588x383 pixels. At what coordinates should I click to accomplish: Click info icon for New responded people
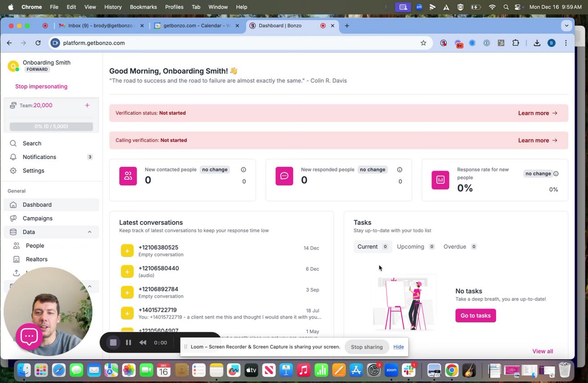(400, 170)
